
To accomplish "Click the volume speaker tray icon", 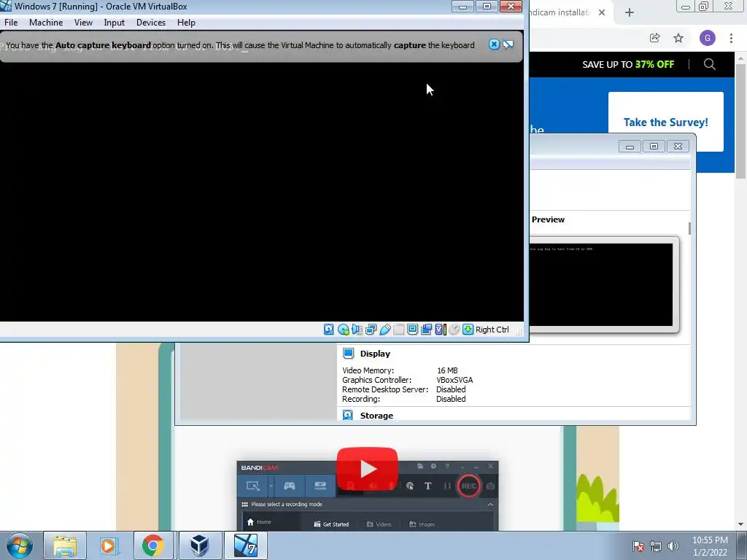I will [673, 545].
